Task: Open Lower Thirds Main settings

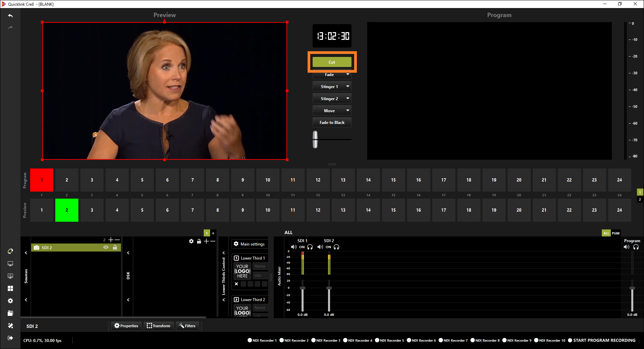Action: 250,244
